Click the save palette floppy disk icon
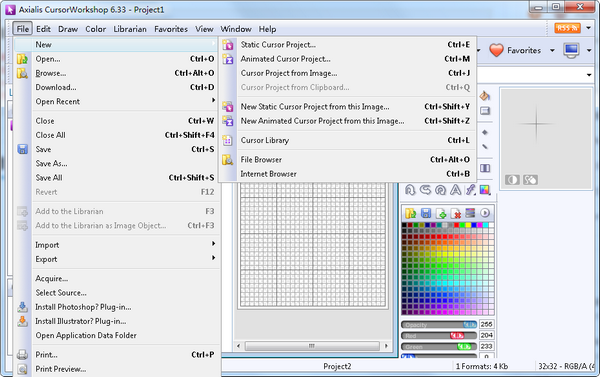The width and height of the screenshot is (600, 377). [426, 213]
